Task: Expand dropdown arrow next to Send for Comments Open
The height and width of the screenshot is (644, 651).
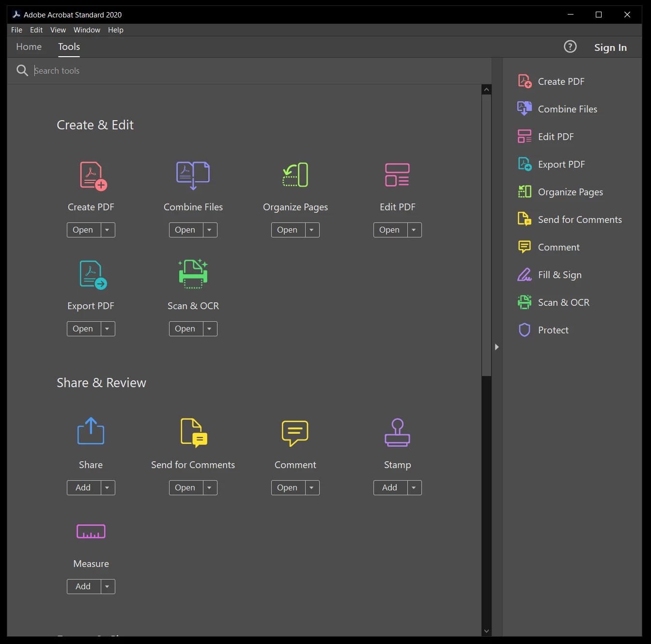Action: [x=210, y=488]
